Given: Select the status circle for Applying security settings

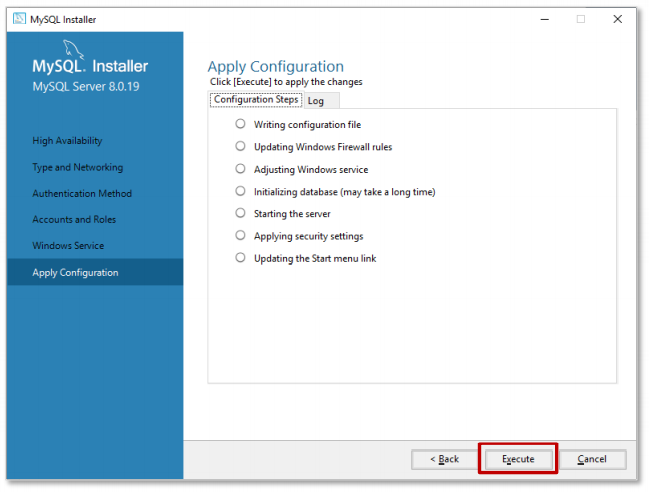Looking at the screenshot, I should (240, 235).
